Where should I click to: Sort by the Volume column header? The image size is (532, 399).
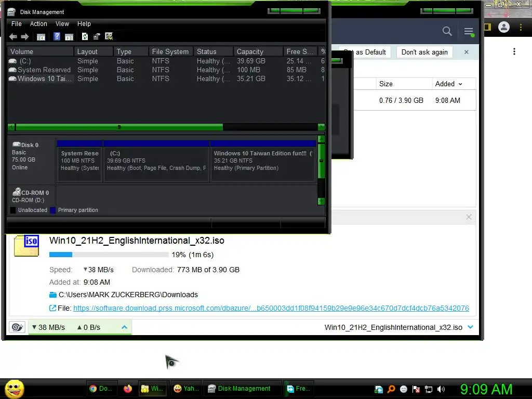pos(41,51)
